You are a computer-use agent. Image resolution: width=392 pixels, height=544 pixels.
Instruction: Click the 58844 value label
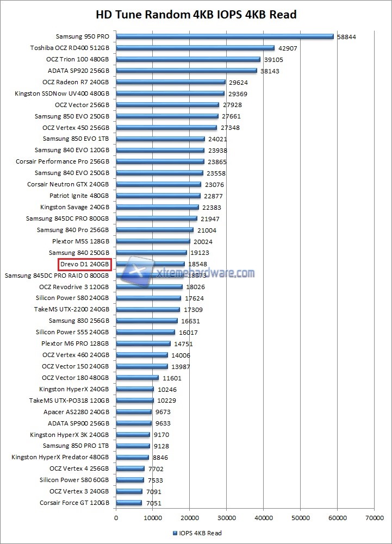pyautogui.click(x=349, y=37)
